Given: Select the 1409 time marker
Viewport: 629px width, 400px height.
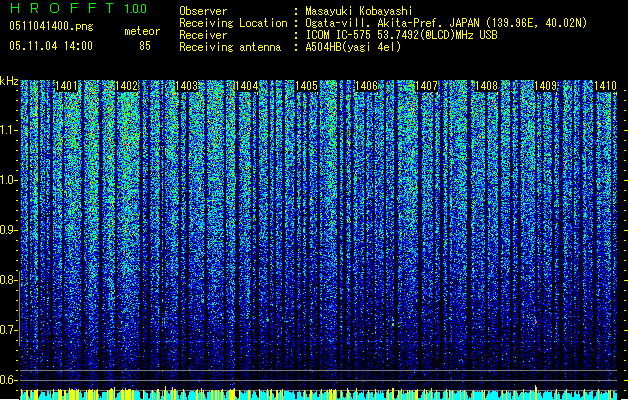Looking at the screenshot, I should [x=546, y=86].
